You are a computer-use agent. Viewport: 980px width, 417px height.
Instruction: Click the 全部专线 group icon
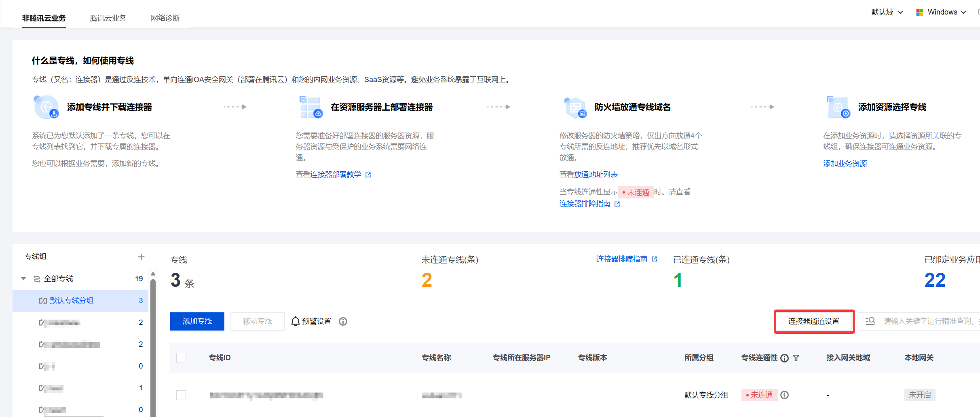tap(37, 279)
